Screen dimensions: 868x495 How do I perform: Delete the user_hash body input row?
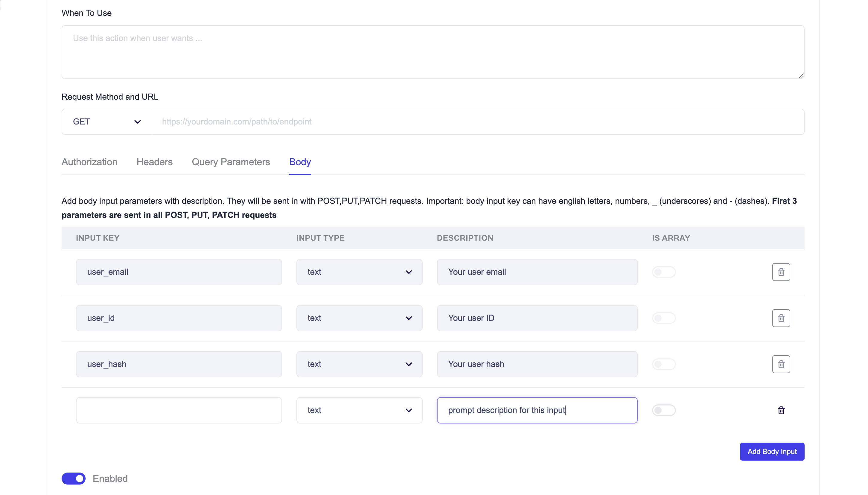tap(780, 364)
